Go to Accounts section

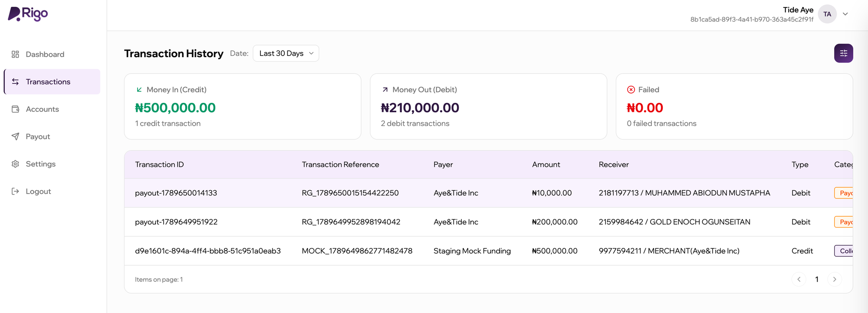[x=52, y=109]
